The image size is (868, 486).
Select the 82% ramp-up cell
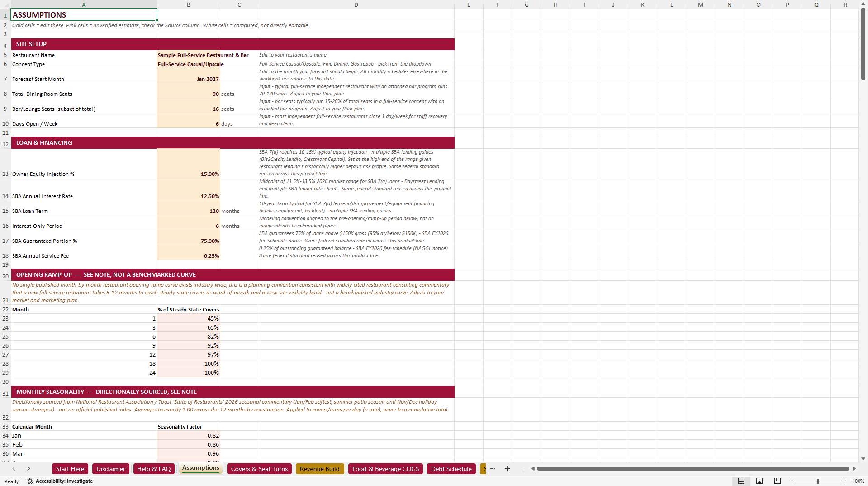(x=189, y=336)
